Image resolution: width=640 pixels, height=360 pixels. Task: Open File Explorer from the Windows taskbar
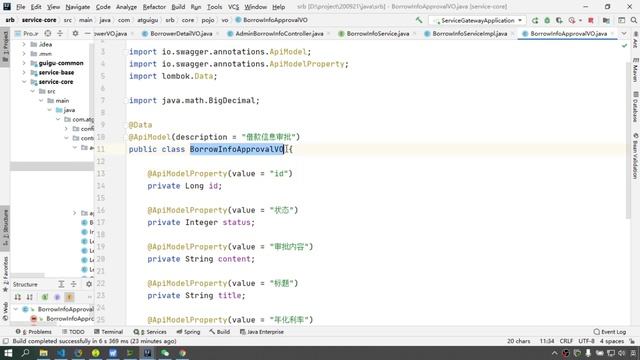(x=43, y=353)
